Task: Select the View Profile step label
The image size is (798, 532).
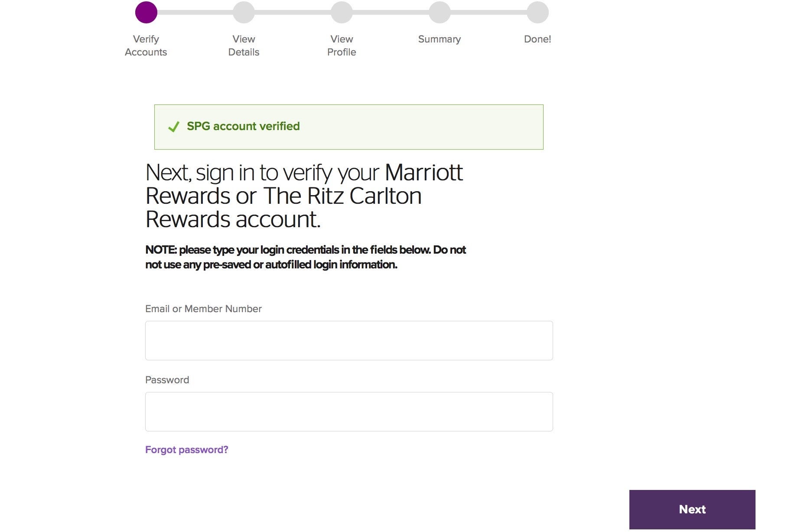Action: click(x=342, y=46)
